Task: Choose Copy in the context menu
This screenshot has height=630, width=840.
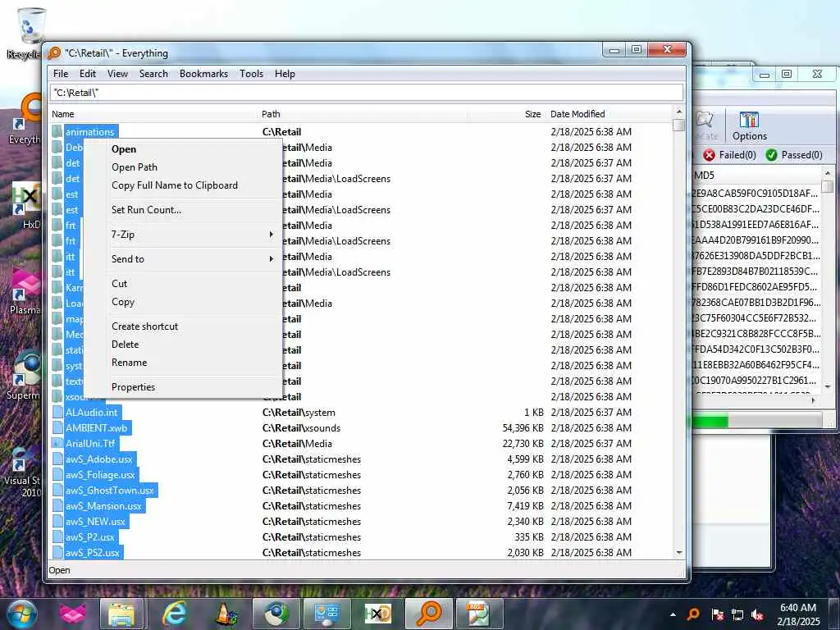Action: click(x=182, y=302)
